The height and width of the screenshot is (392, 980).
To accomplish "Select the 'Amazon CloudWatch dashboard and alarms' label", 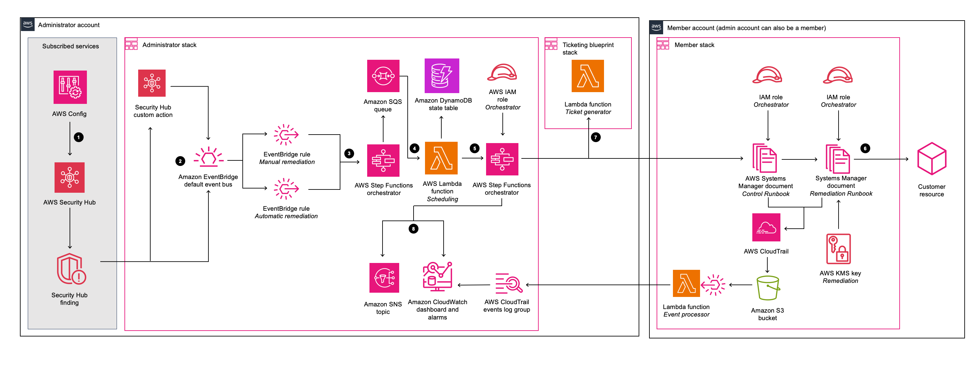I will (437, 309).
